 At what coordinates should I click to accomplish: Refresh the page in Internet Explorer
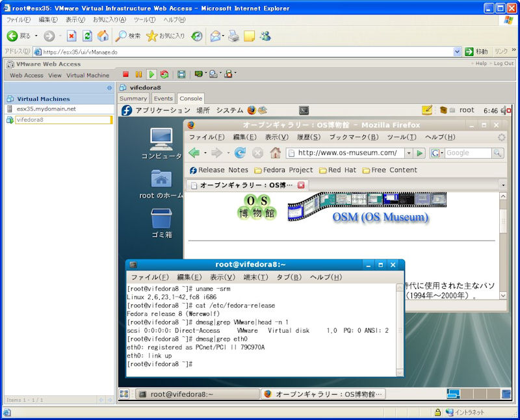pos(87,36)
